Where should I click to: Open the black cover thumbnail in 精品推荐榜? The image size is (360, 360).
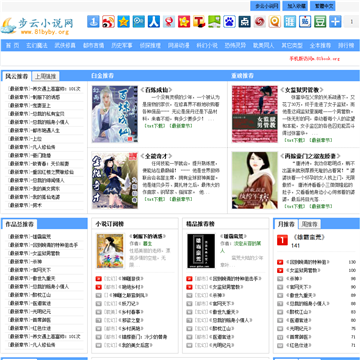[201, 251]
